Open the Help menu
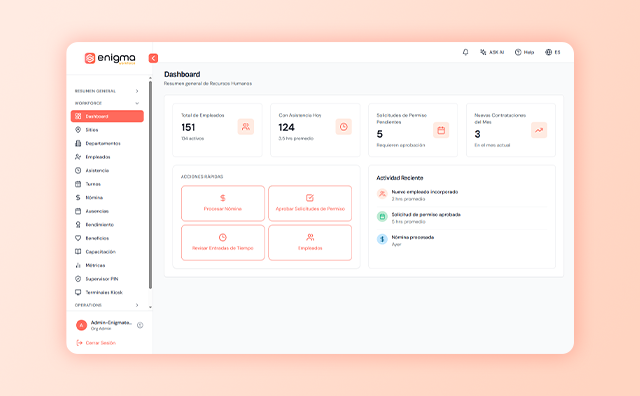The width and height of the screenshot is (640, 396). pos(524,52)
